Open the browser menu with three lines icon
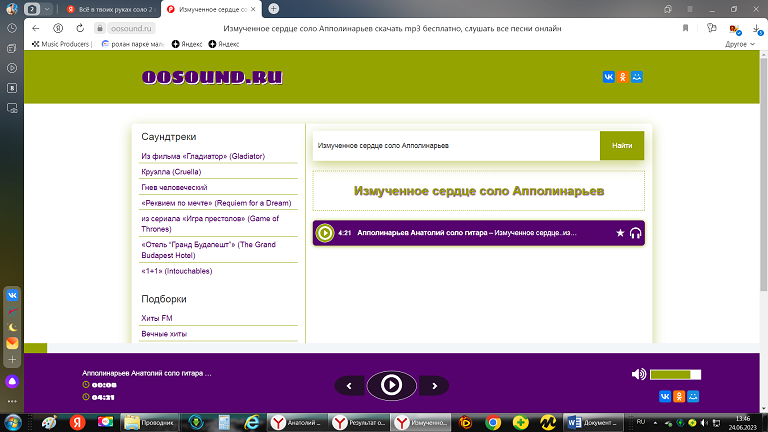This screenshot has width=768, height=432. click(x=690, y=9)
